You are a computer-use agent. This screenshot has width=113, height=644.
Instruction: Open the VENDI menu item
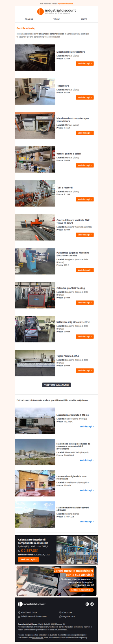click(x=56, y=19)
